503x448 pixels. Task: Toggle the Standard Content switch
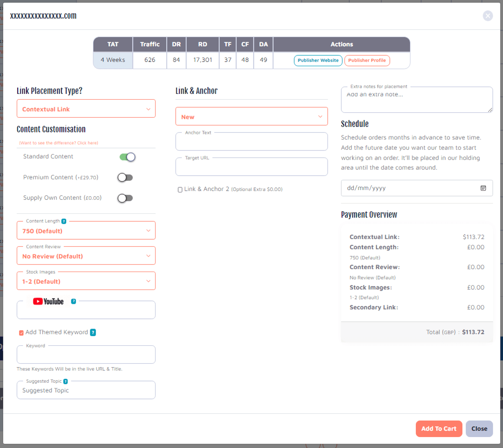click(x=127, y=157)
